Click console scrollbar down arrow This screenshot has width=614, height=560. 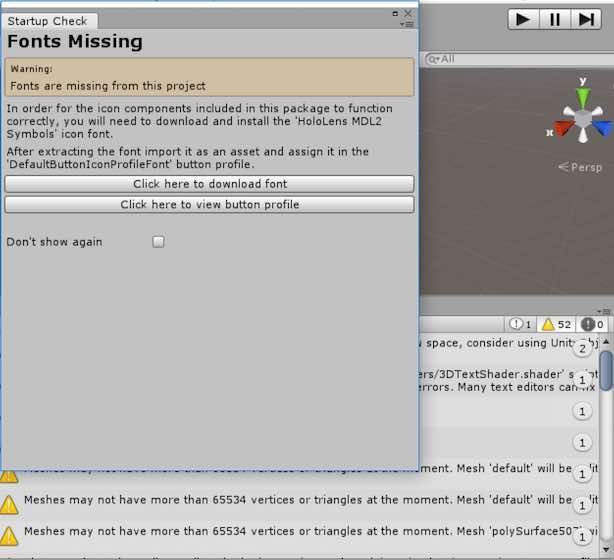coord(607,549)
